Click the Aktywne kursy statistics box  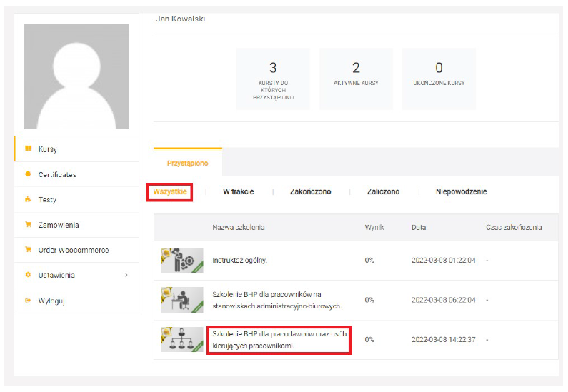356,79
